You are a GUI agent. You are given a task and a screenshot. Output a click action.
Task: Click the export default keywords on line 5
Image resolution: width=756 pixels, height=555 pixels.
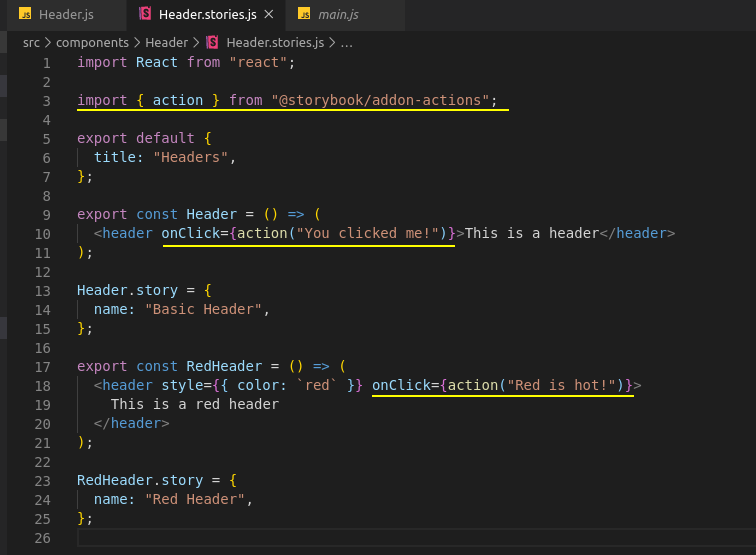pyautogui.click(x=135, y=138)
